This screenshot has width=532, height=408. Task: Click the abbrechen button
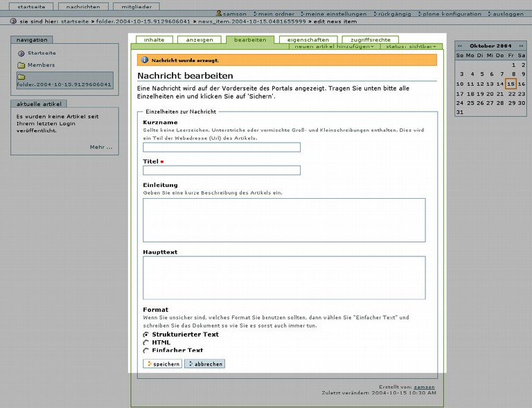click(x=204, y=364)
